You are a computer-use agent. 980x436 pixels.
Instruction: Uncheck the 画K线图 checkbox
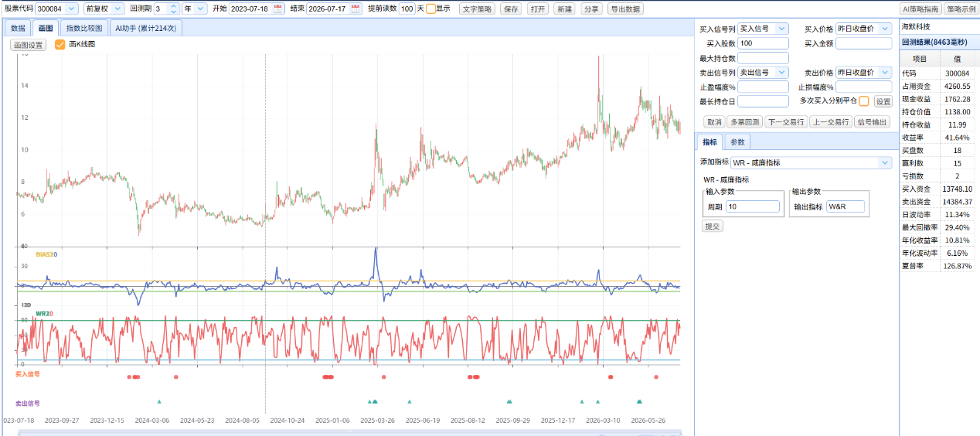60,45
